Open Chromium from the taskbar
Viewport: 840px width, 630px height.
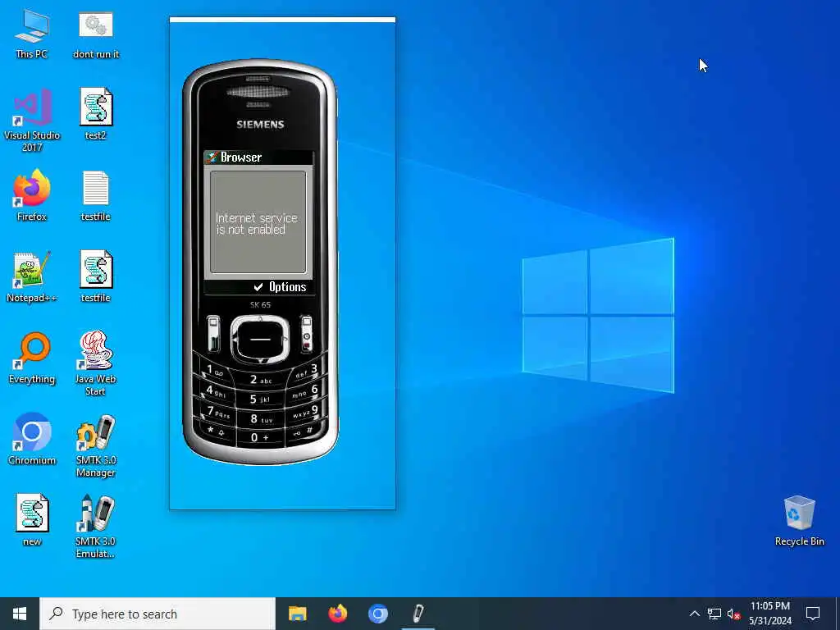(x=377, y=614)
